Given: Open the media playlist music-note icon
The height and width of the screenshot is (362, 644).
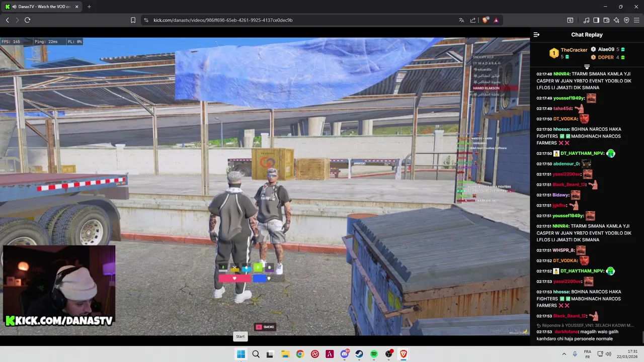Looking at the screenshot, I should pyautogui.click(x=586, y=20).
